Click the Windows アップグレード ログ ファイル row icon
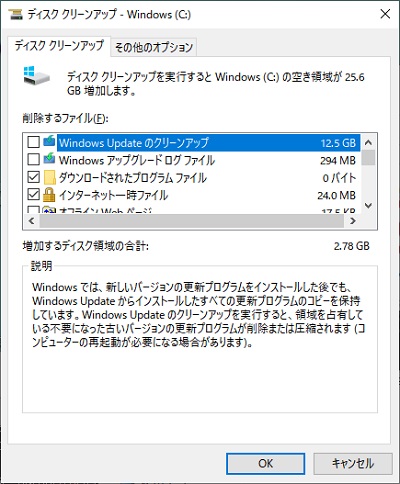400x484 pixels. (x=49, y=159)
